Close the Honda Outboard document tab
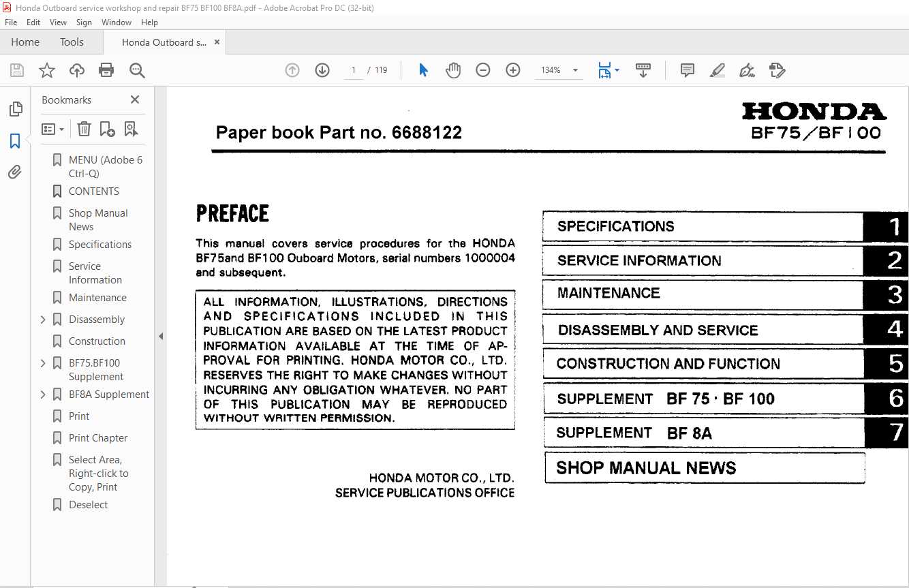 217,42
